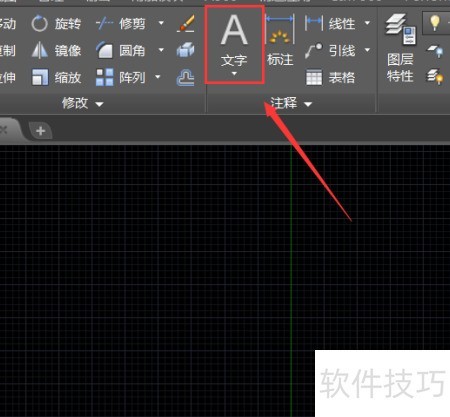Select the Offset icon below Explode

point(185,78)
